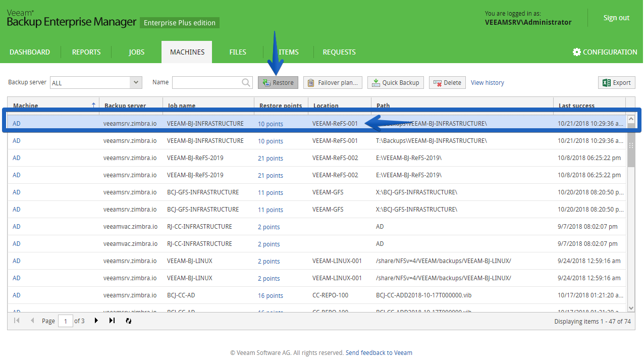This screenshot has width=644, height=361.
Task: Click the page number input field
Action: (66, 321)
